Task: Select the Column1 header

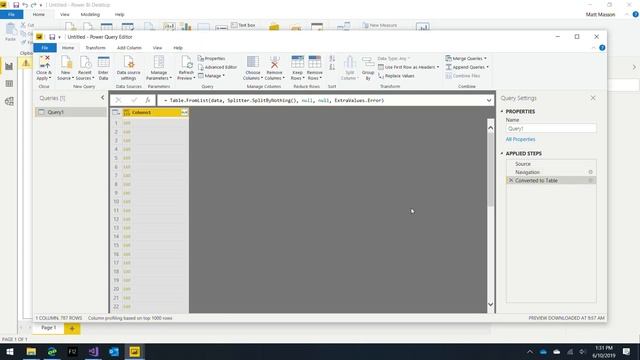Action: point(155,112)
